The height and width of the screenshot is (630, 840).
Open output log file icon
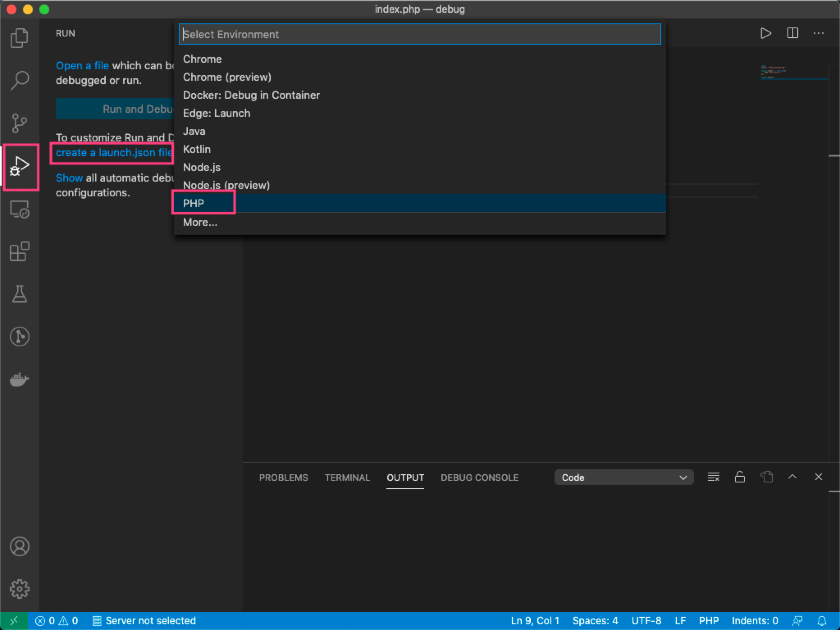766,477
